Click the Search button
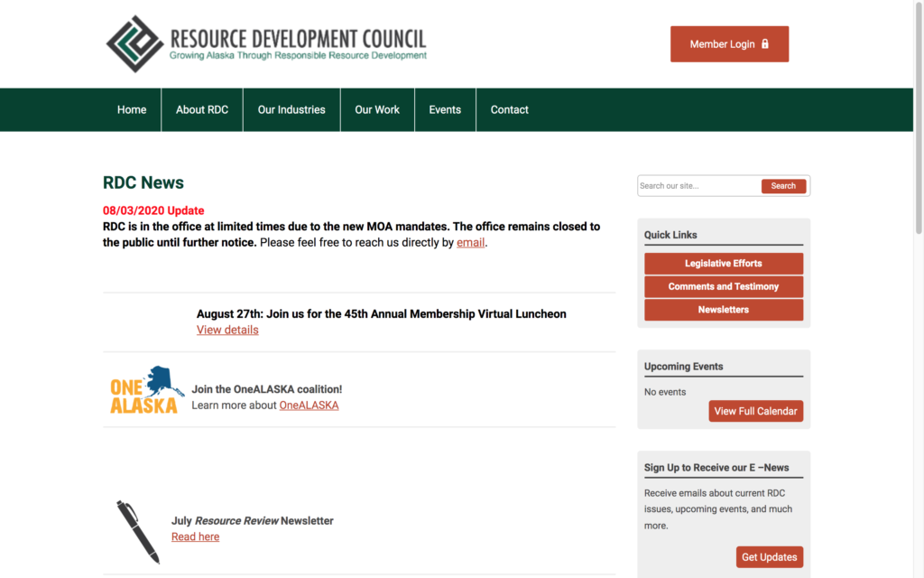This screenshot has width=924, height=578. coord(783,186)
